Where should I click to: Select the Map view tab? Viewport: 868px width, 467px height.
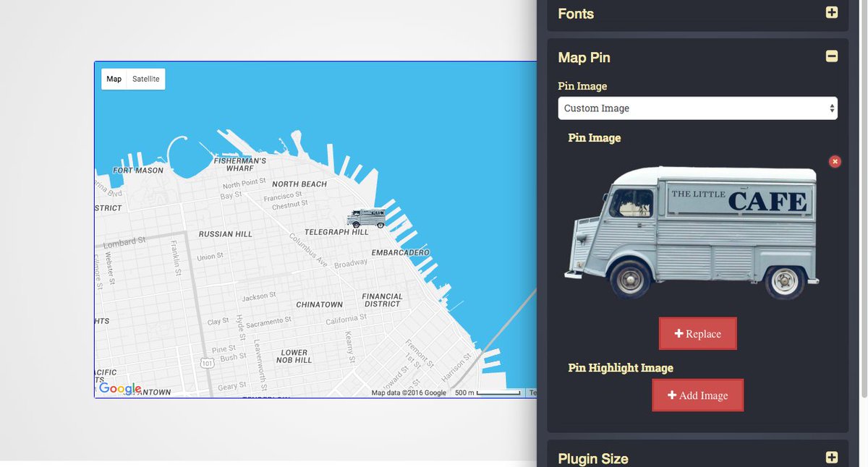[114, 79]
